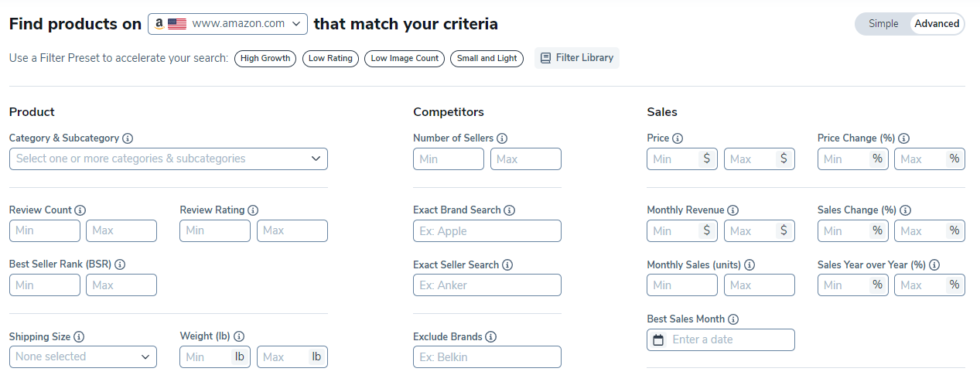Click the info icon next to Number of Sellers
Viewport: 980px width, 382px height.
point(502,138)
